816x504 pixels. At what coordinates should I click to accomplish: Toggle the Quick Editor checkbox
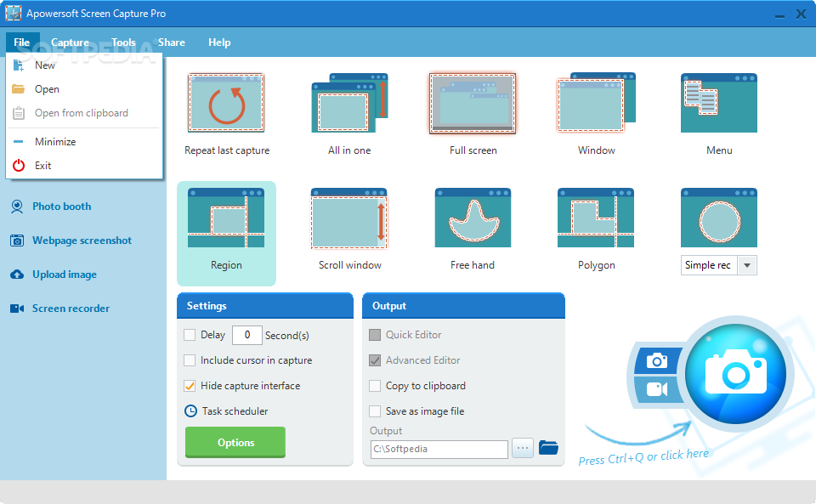point(375,334)
